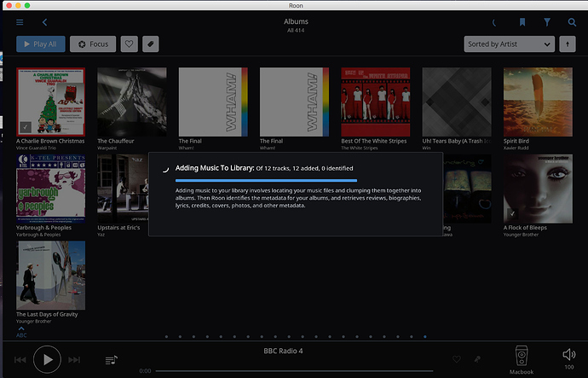Toggle checkmark on A Charlie Brown Christmas cover
The height and width of the screenshot is (378, 588).
pos(26,127)
